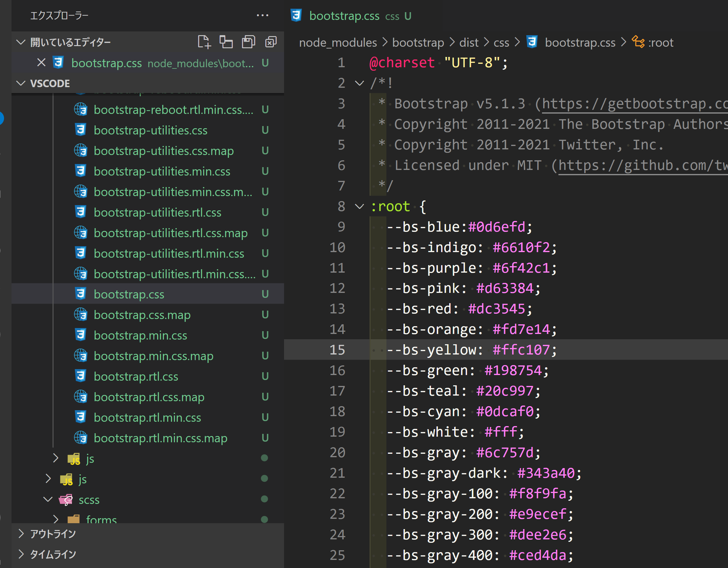Click node_modules breadcrumb segment

(x=338, y=42)
